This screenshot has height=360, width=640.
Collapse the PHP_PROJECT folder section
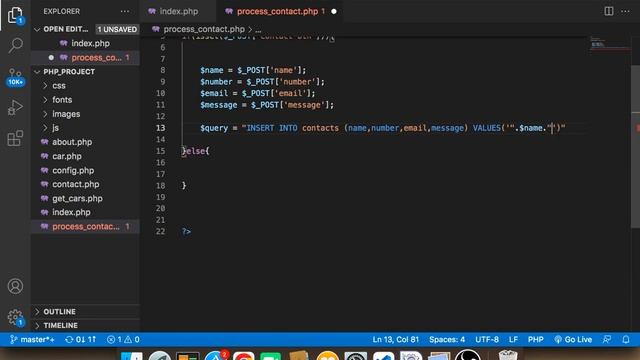37,72
